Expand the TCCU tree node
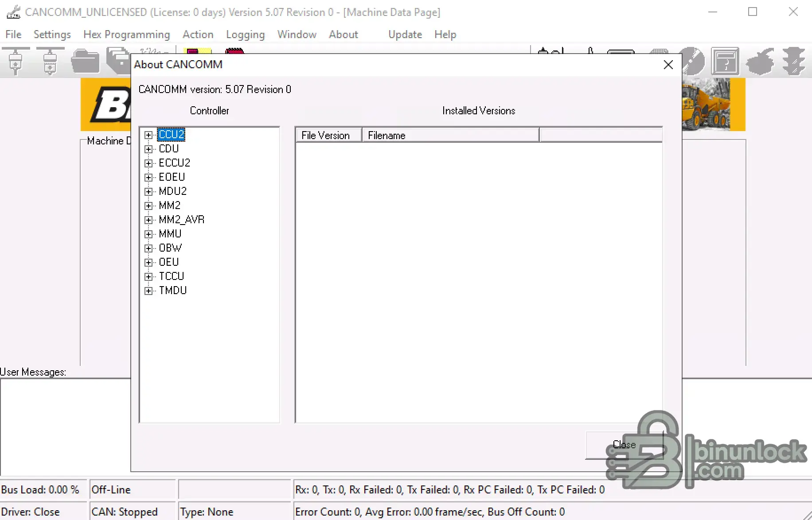The image size is (812, 520). (x=148, y=276)
